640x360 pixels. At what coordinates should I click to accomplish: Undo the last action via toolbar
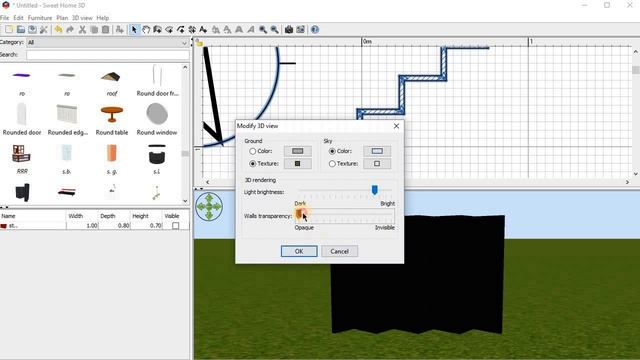click(58, 29)
